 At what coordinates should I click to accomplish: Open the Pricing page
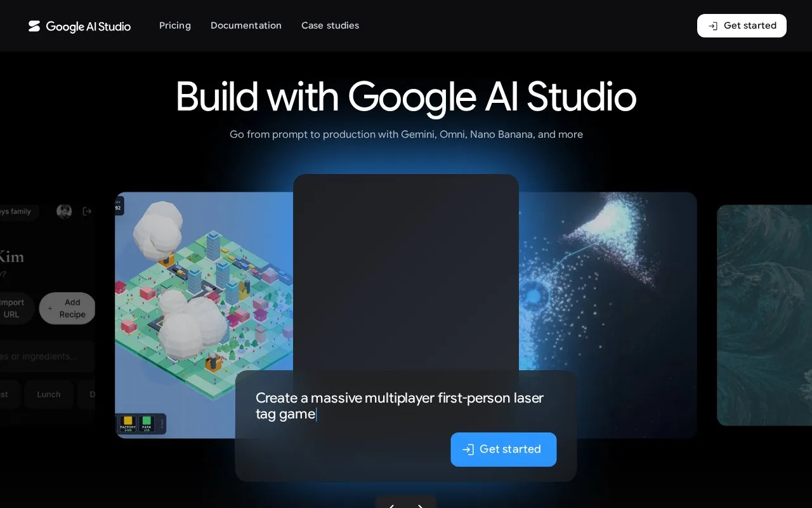175,25
